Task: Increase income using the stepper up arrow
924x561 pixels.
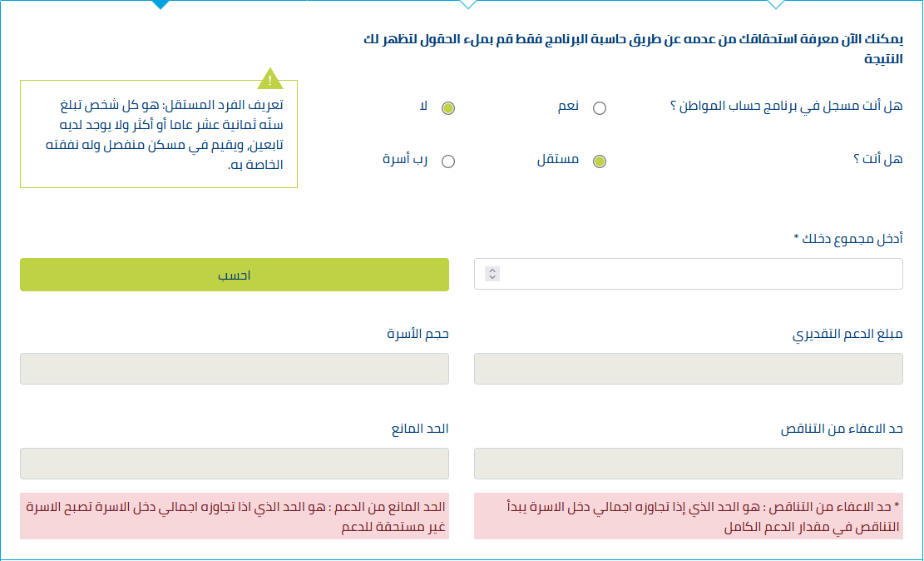Action: tap(492, 271)
